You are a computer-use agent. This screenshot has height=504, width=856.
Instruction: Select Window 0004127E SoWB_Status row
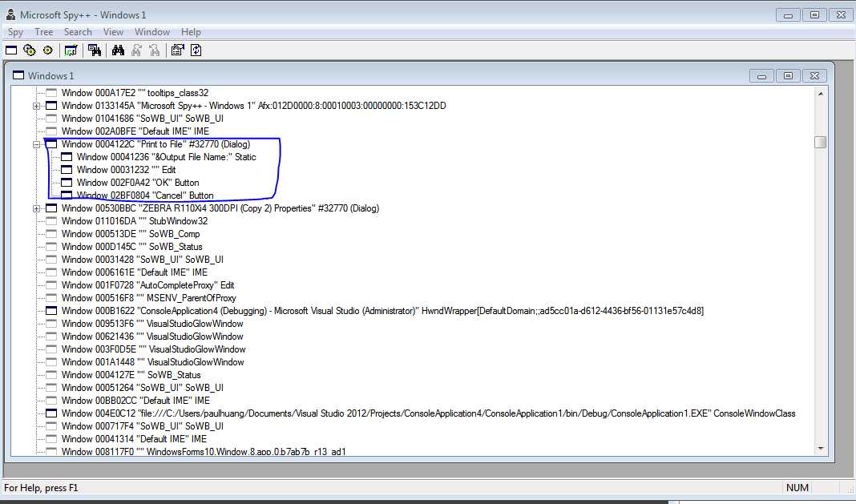pos(131,375)
